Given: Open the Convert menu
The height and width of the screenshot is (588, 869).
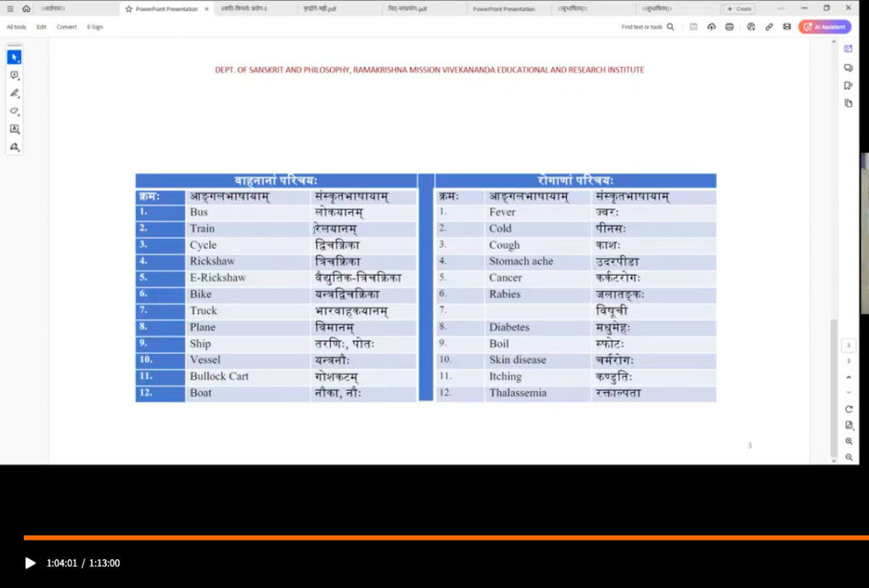Looking at the screenshot, I should pos(66,27).
